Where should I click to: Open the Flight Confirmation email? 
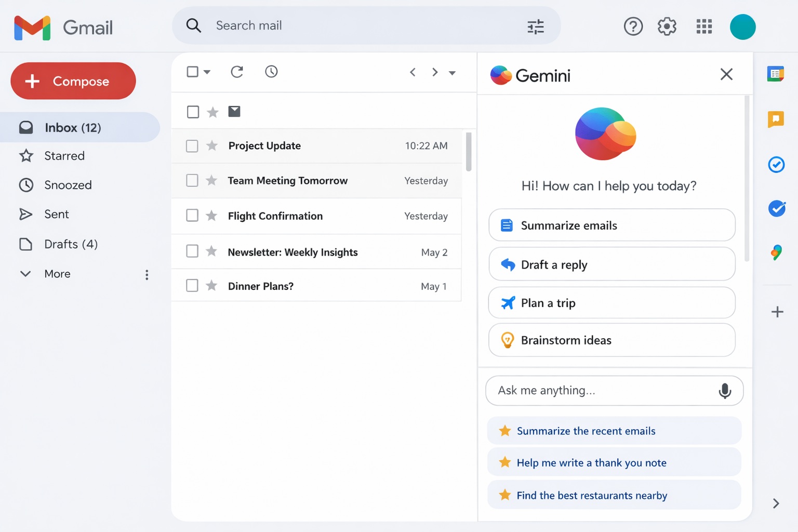tap(316, 216)
